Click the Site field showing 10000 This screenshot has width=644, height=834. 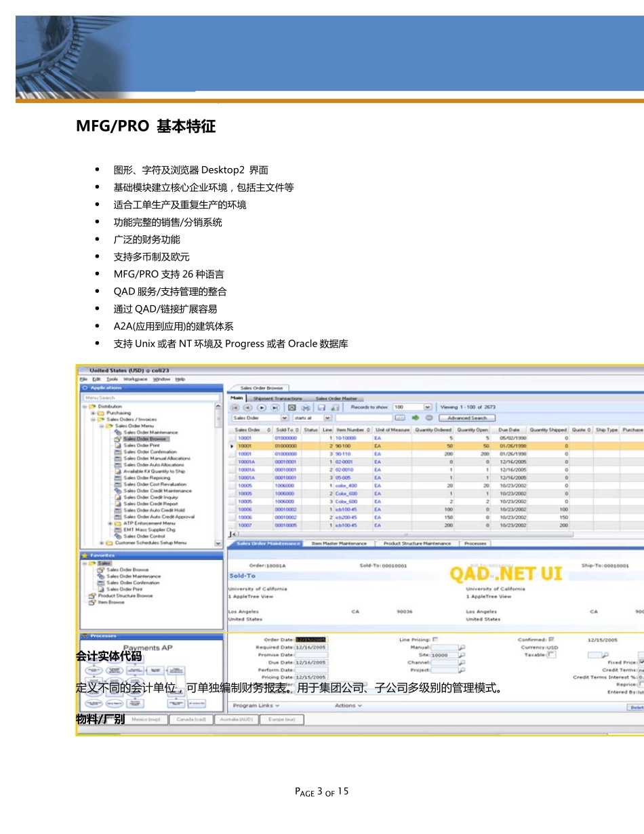click(x=444, y=655)
